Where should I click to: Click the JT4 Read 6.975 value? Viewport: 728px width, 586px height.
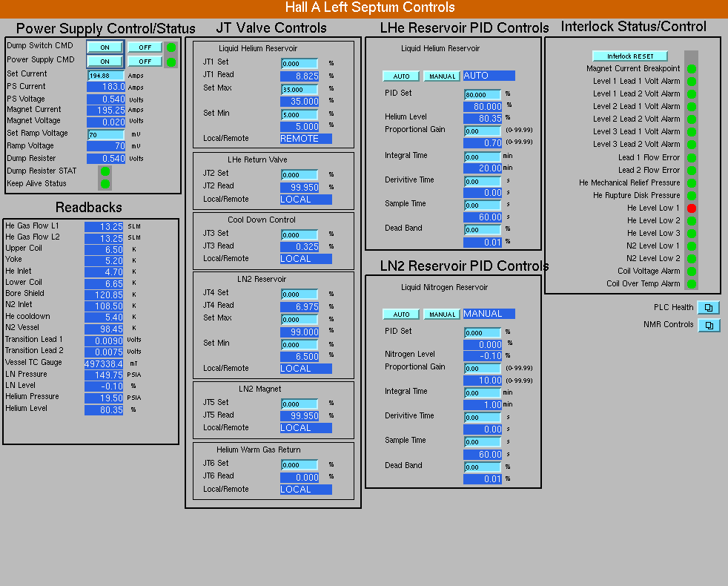[x=300, y=306]
